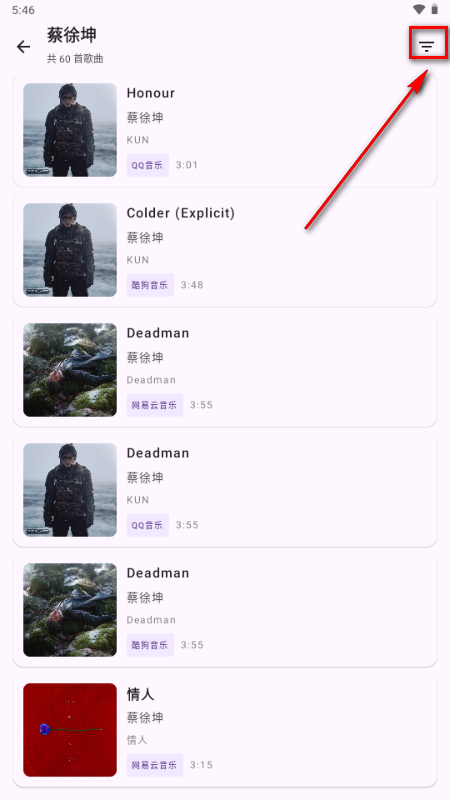Tap the Wi-Fi status icon
Image resolution: width=450 pixels, height=800 pixels.
tap(419, 9)
